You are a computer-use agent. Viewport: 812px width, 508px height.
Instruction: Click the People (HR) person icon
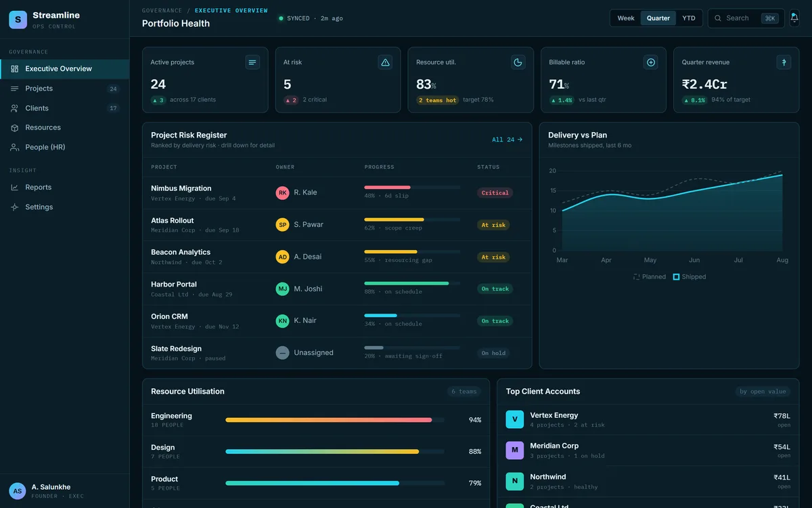click(x=14, y=147)
